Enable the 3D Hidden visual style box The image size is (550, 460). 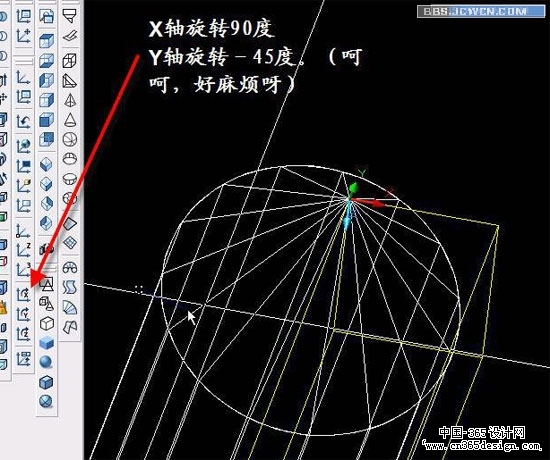pyautogui.click(x=46, y=324)
